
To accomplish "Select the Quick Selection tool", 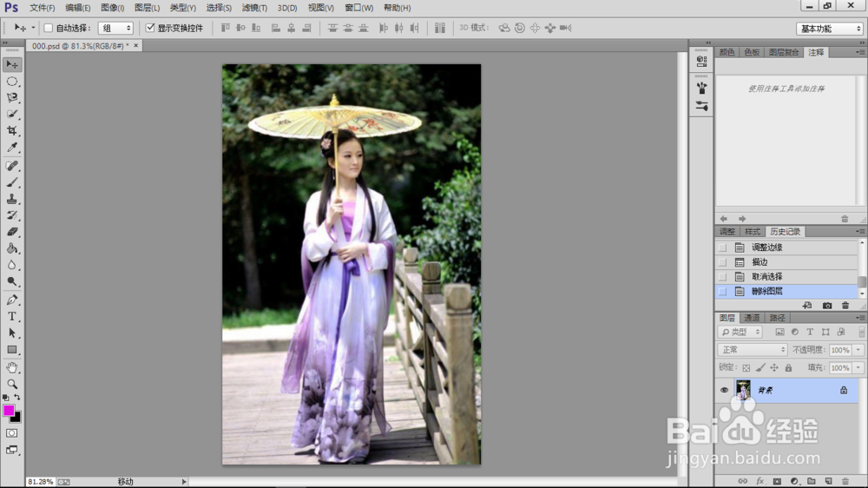I will click(x=11, y=114).
